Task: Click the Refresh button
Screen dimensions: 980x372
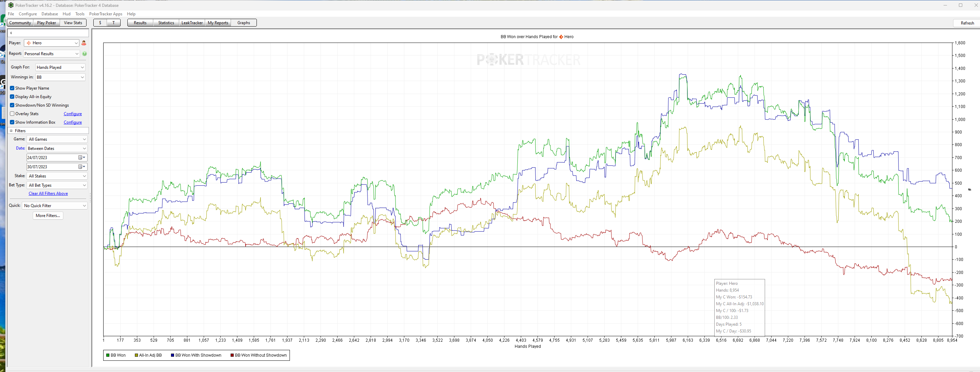Action: pyautogui.click(x=967, y=23)
